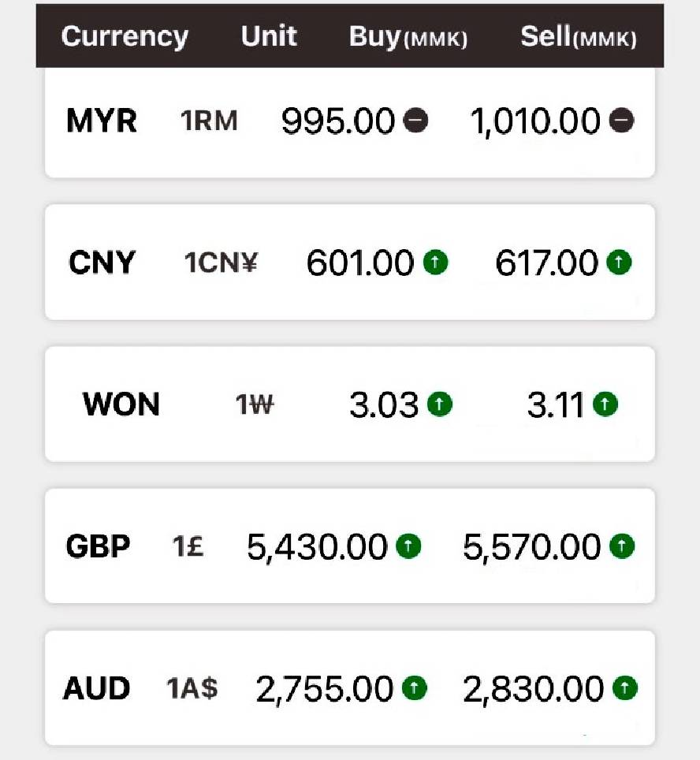Tap the AUD sell price 2,830.00

click(534, 689)
